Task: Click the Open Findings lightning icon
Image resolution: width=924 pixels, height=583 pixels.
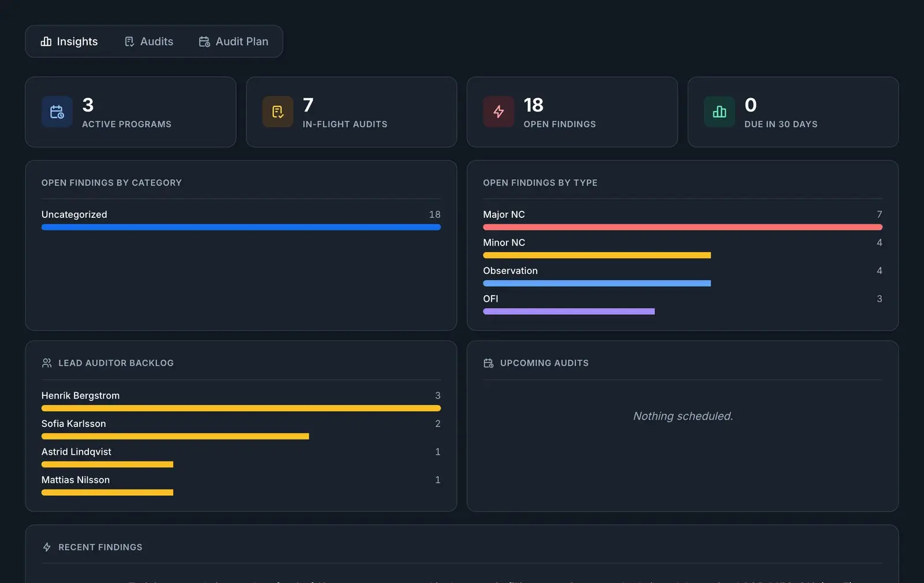Action: 498,112
